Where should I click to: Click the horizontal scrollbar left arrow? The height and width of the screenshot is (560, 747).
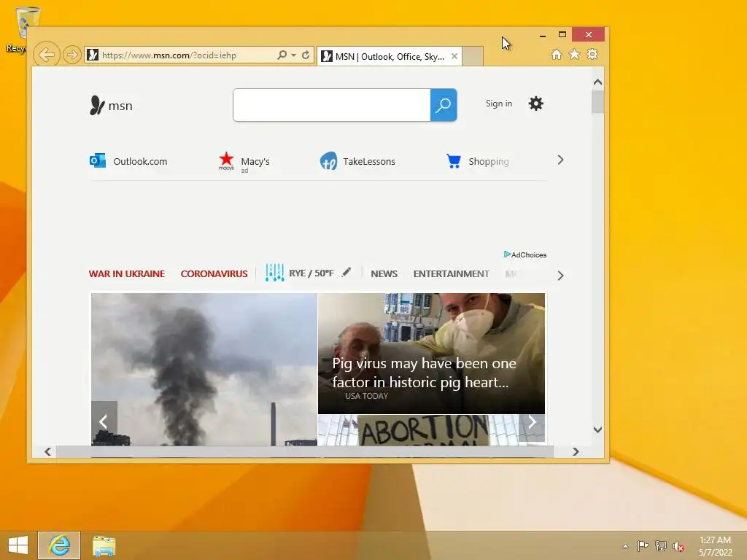(x=47, y=451)
